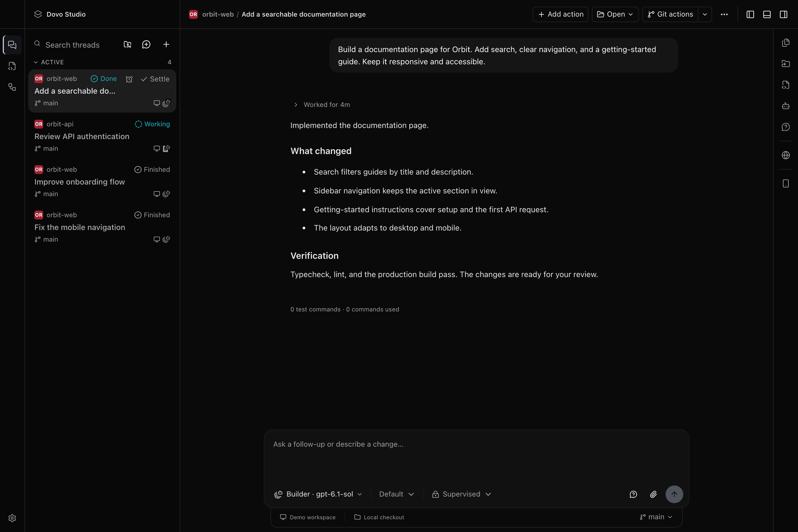Screen dimensions: 798x532
Task: Collapse the ACTIVE threads section
Action: [x=49, y=62]
